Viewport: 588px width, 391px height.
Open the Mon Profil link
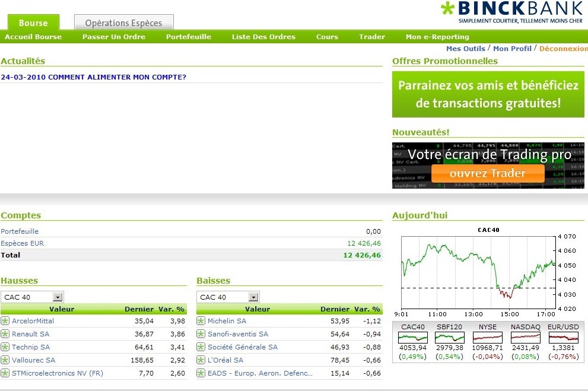click(512, 49)
